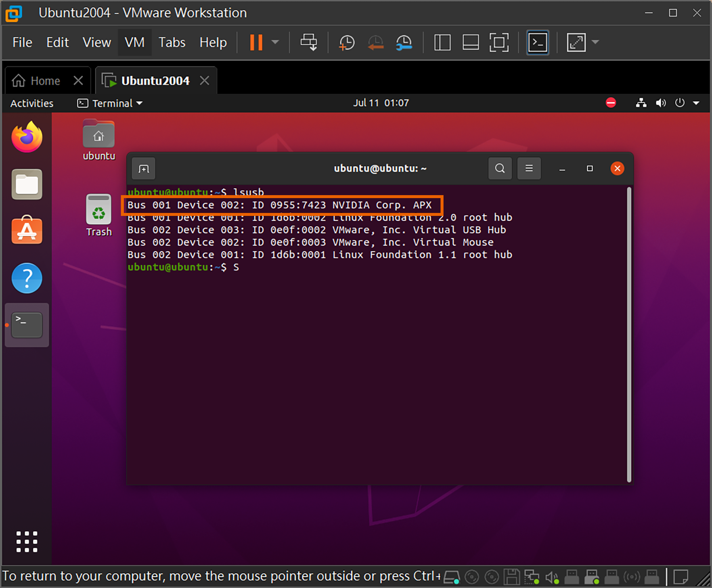This screenshot has height=588, width=712.
Task: Toggle full screen mode
Action: [x=499, y=42]
